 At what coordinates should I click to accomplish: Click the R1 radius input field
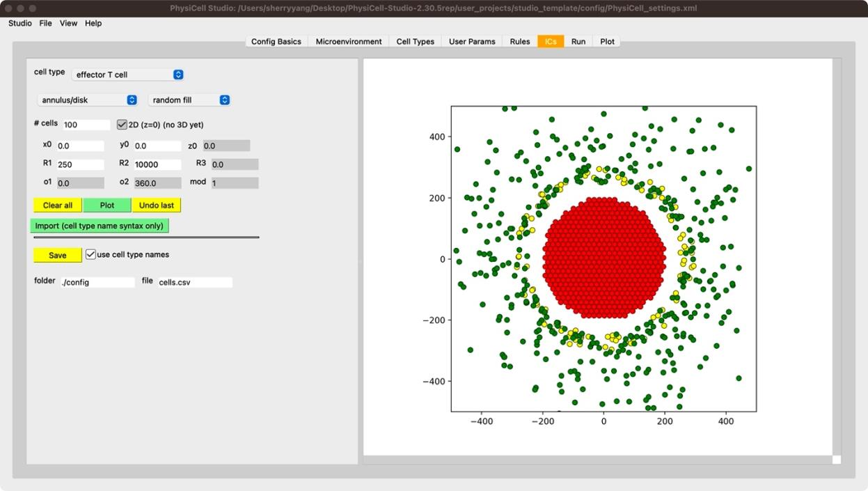(80, 165)
